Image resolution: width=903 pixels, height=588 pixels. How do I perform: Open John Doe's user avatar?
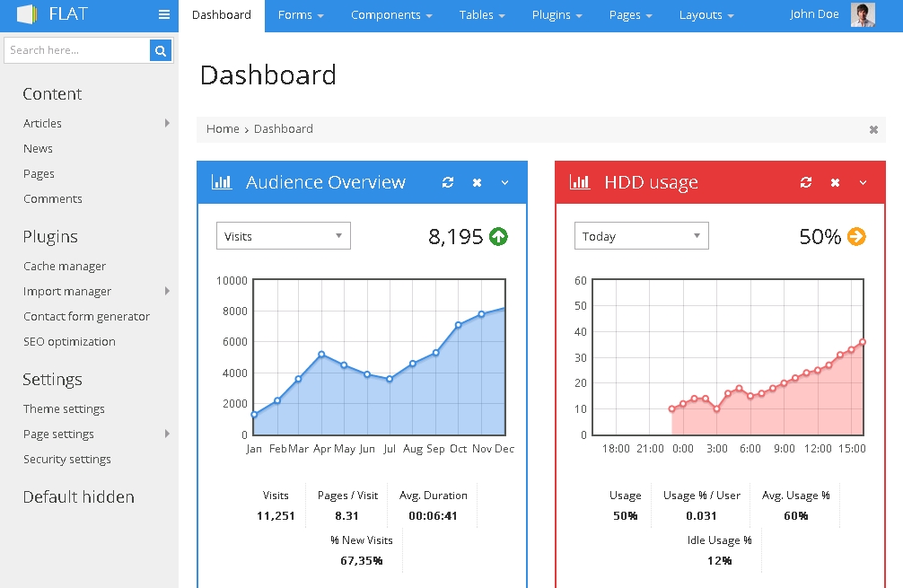point(863,14)
